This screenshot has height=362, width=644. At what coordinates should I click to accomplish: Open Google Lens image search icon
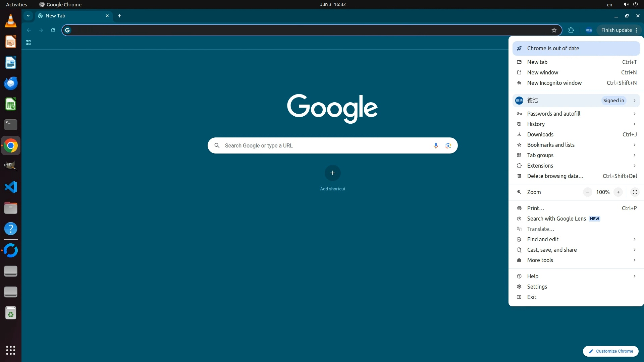point(448,145)
